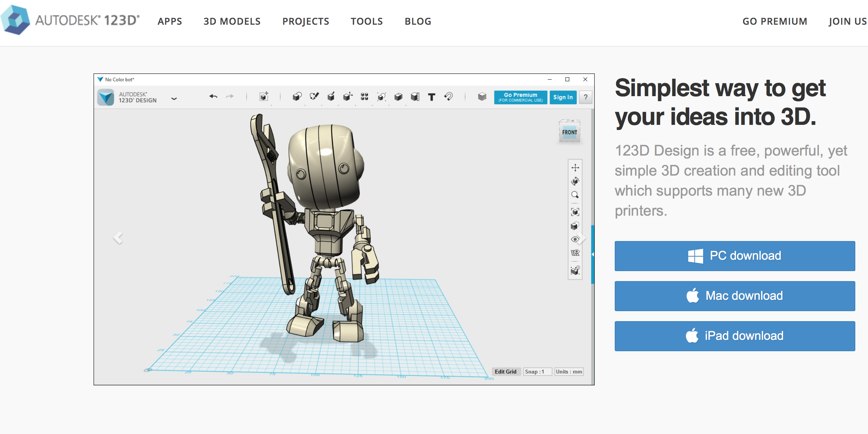Select the Text tool

(432, 97)
